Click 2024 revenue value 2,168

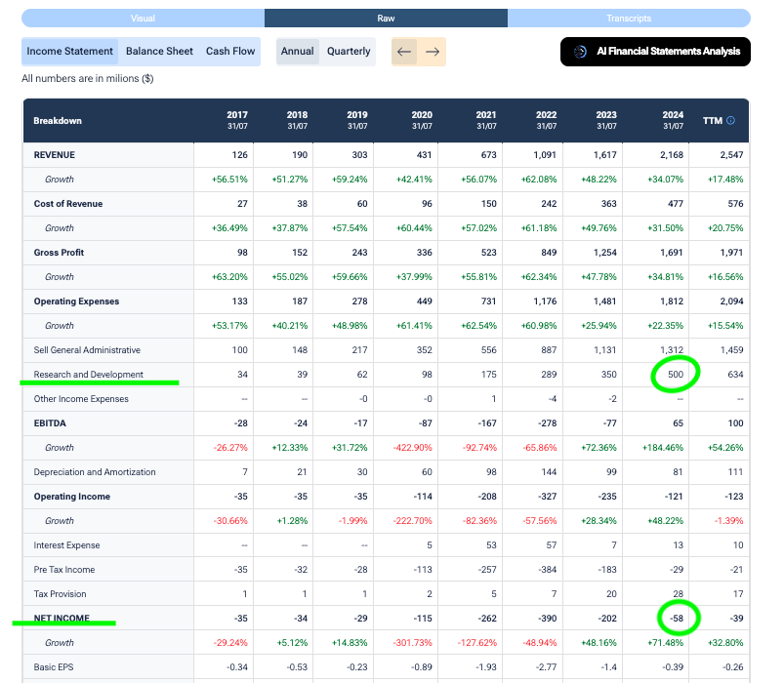pos(672,155)
